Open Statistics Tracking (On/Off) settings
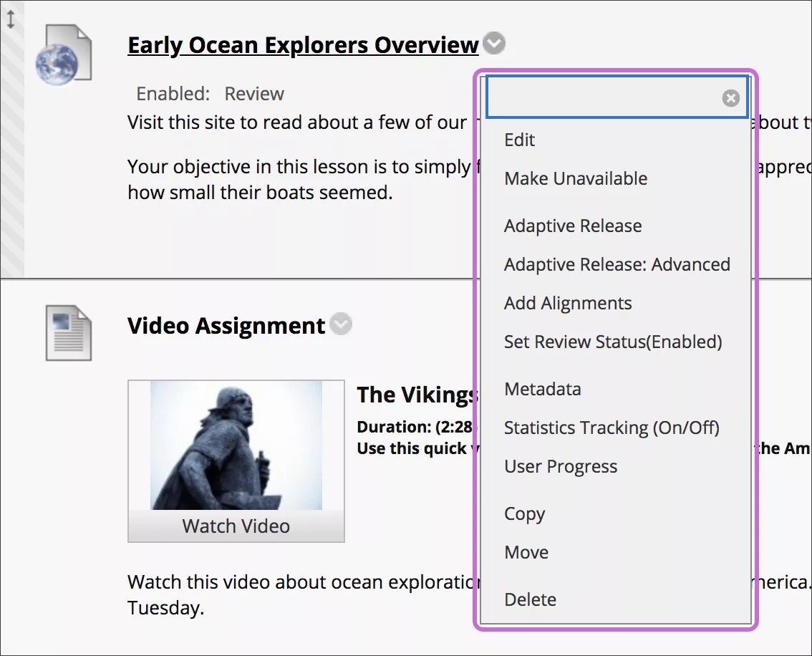812x656 pixels. [612, 428]
